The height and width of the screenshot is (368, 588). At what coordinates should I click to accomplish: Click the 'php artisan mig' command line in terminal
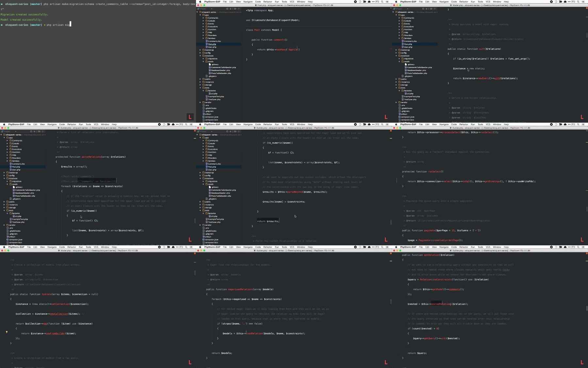click(58, 25)
